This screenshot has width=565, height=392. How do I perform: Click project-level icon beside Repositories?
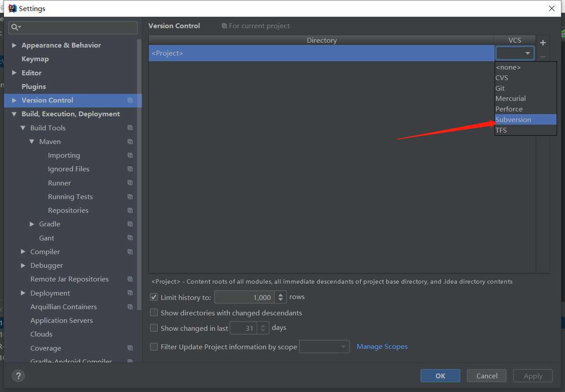pos(130,210)
